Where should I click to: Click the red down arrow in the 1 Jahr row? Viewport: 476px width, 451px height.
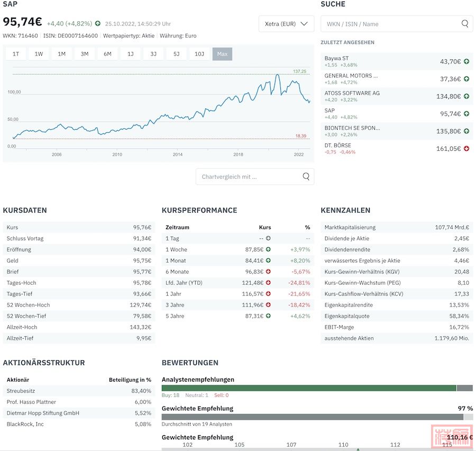pyautogui.click(x=268, y=294)
